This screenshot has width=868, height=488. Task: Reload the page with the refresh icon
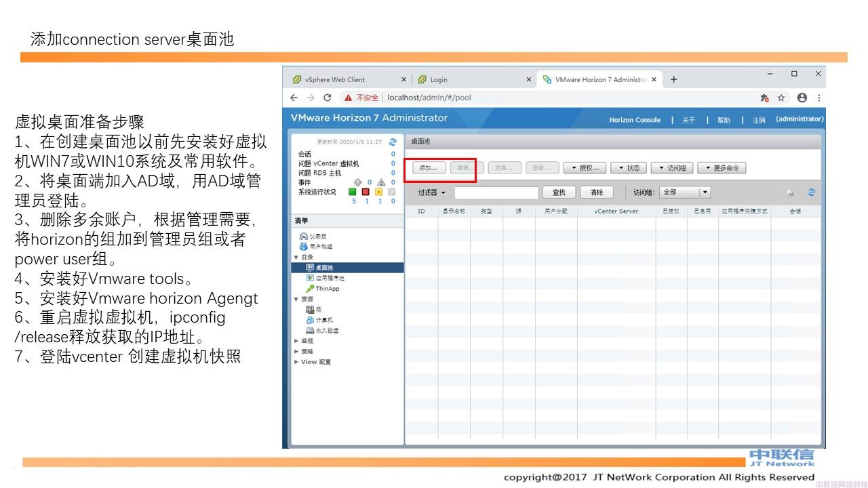pos(328,98)
